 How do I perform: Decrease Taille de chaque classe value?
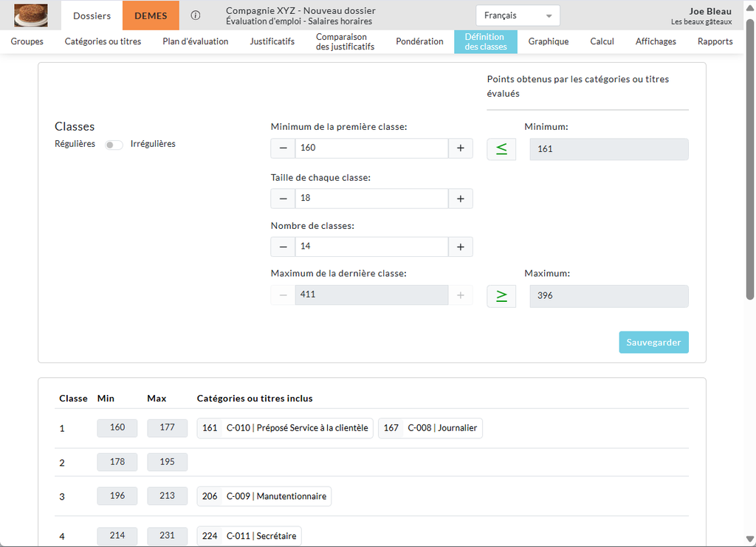[283, 199]
